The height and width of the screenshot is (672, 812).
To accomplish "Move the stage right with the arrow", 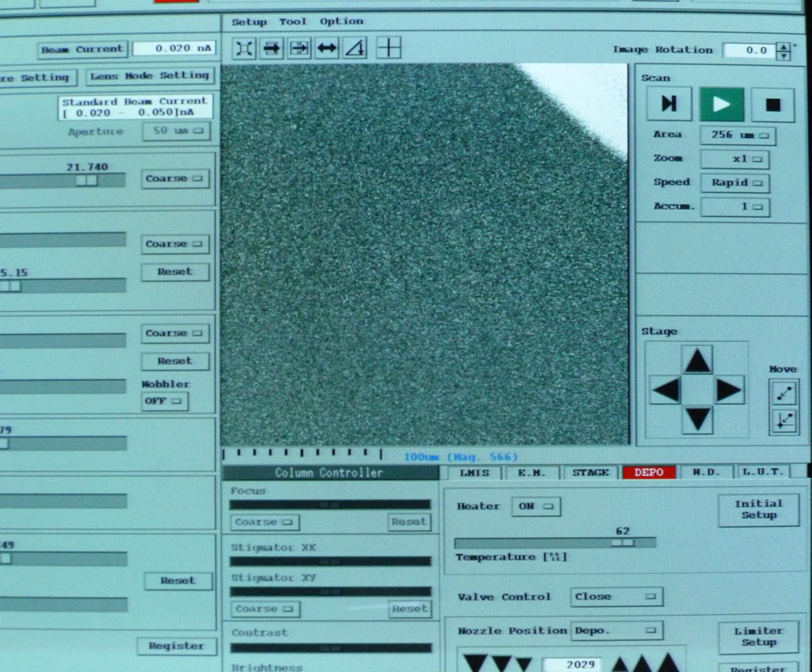I will [729, 390].
